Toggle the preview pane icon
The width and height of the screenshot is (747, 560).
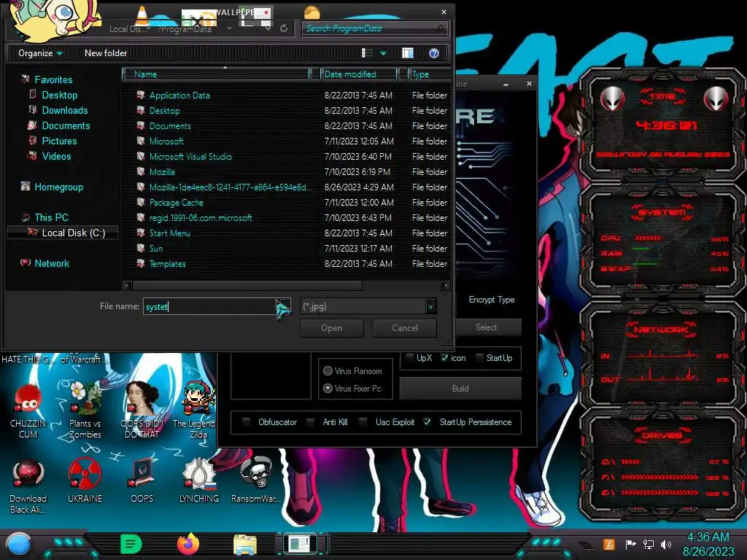[408, 53]
